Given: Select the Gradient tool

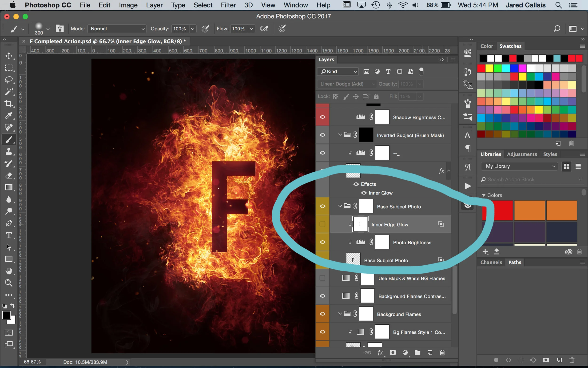Looking at the screenshot, I should point(9,187).
